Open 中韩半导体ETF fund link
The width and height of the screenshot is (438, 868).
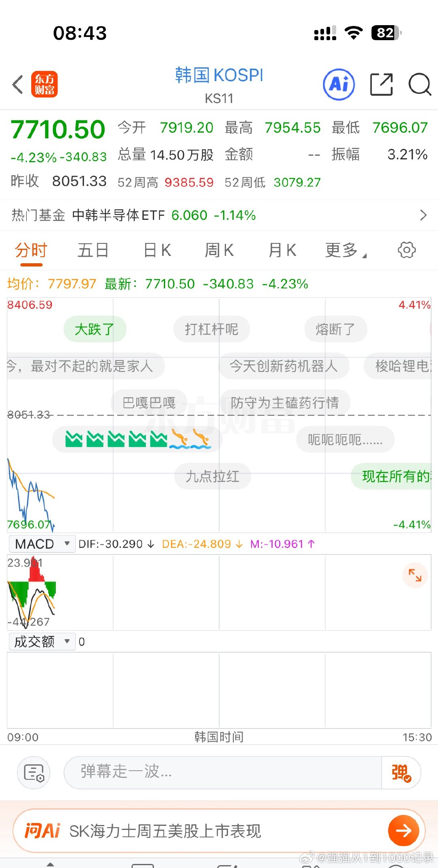click(118, 215)
